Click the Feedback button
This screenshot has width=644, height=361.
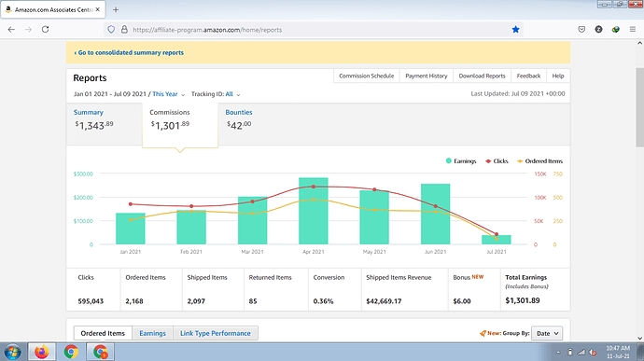click(528, 76)
